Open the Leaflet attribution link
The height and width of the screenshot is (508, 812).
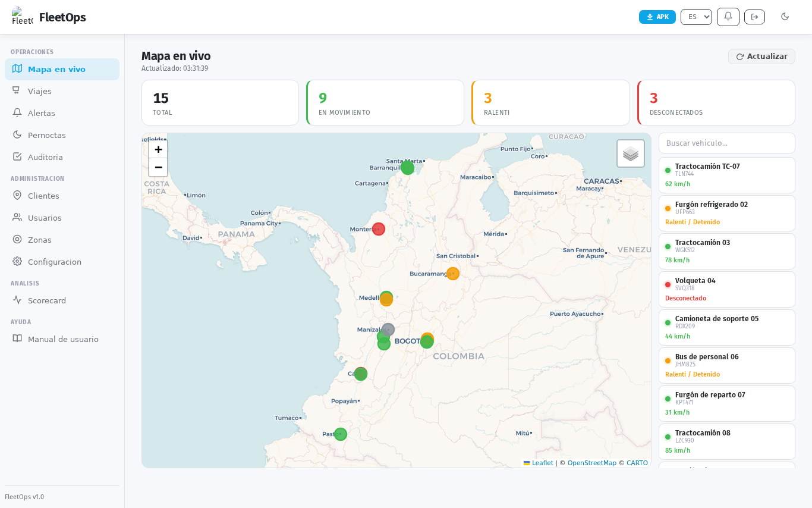[x=538, y=463]
